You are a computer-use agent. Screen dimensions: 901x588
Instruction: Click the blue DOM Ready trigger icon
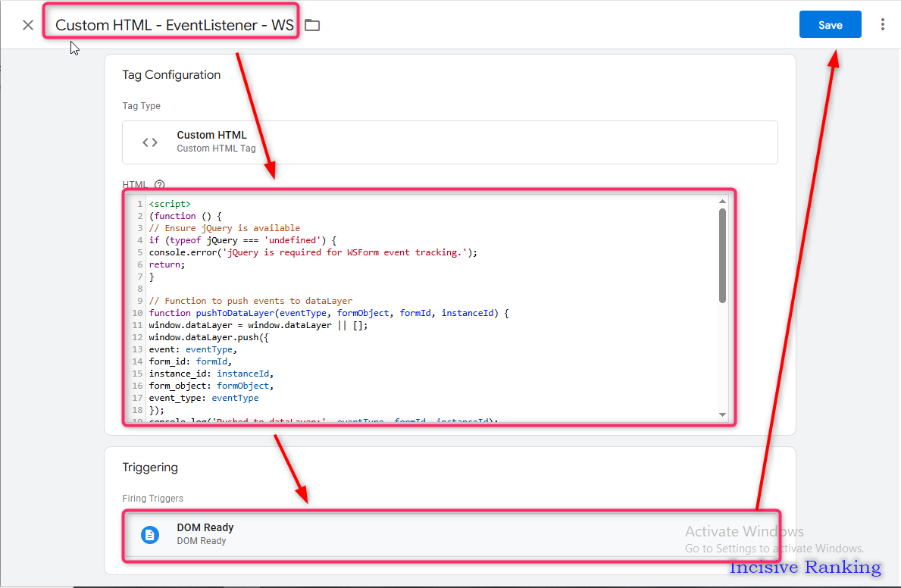tap(150, 534)
